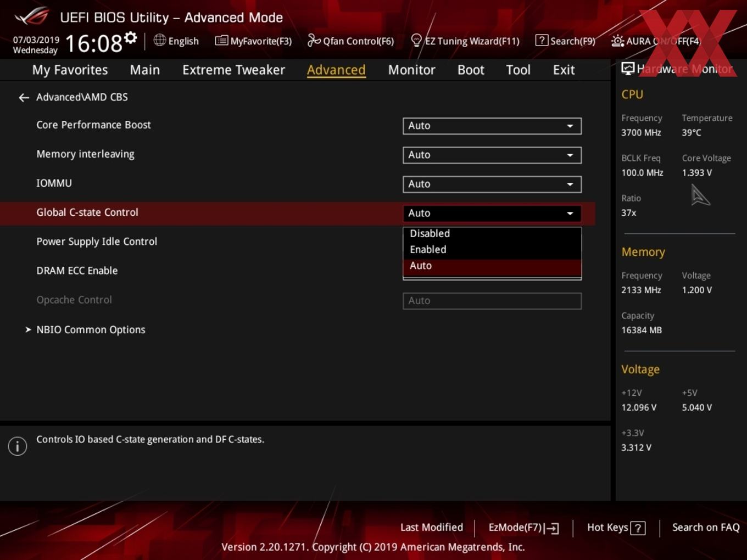The height and width of the screenshot is (560, 747).
Task: Click the +12V value 12.096 V
Action: (639, 408)
